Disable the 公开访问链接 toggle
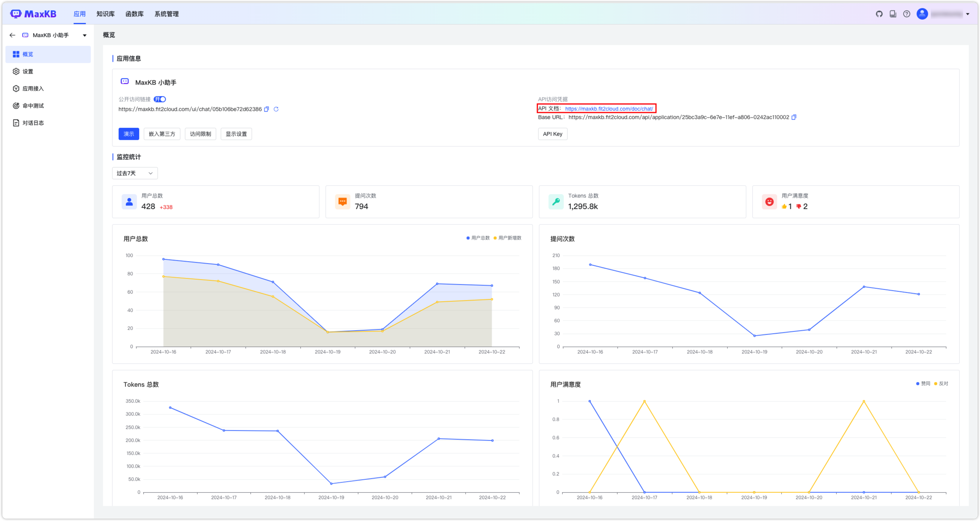The height and width of the screenshot is (521, 980). click(160, 99)
